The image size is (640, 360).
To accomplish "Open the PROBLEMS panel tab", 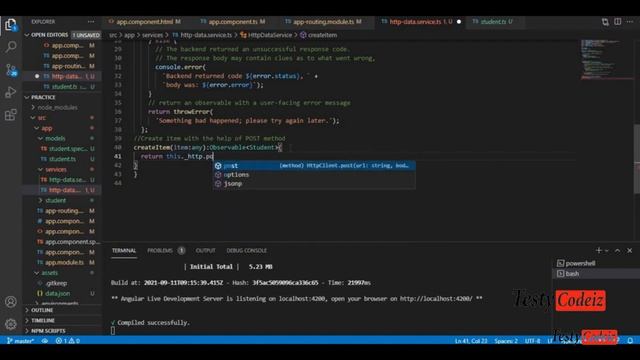I will 160,250.
